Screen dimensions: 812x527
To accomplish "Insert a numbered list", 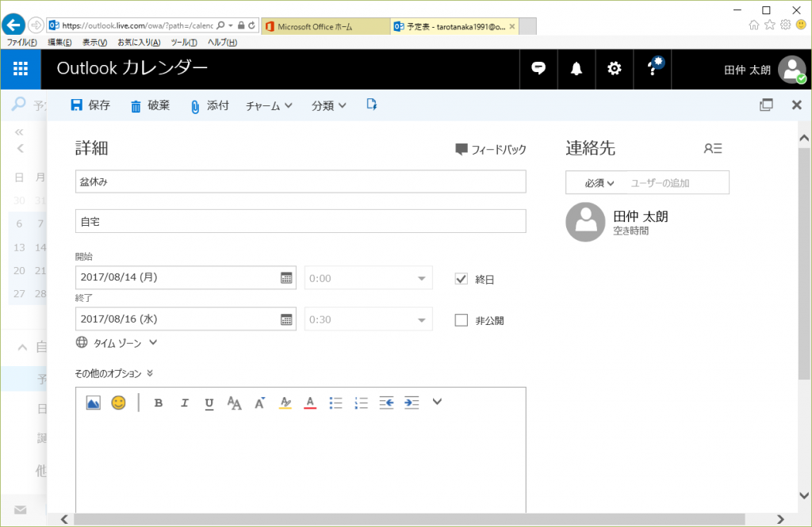I will click(x=361, y=403).
